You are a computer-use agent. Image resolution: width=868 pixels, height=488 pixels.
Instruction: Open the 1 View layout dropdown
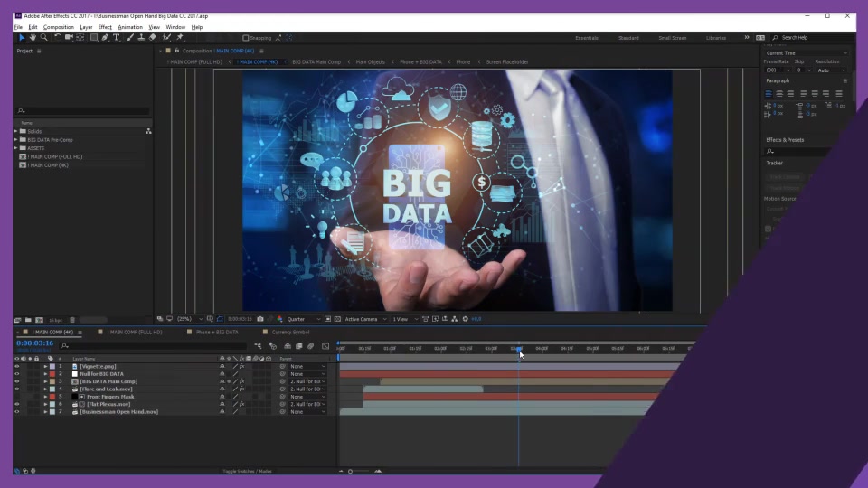(x=405, y=319)
